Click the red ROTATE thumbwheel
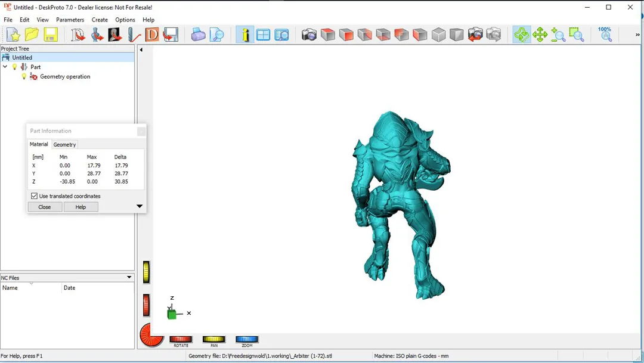The image size is (644, 363). (181, 339)
